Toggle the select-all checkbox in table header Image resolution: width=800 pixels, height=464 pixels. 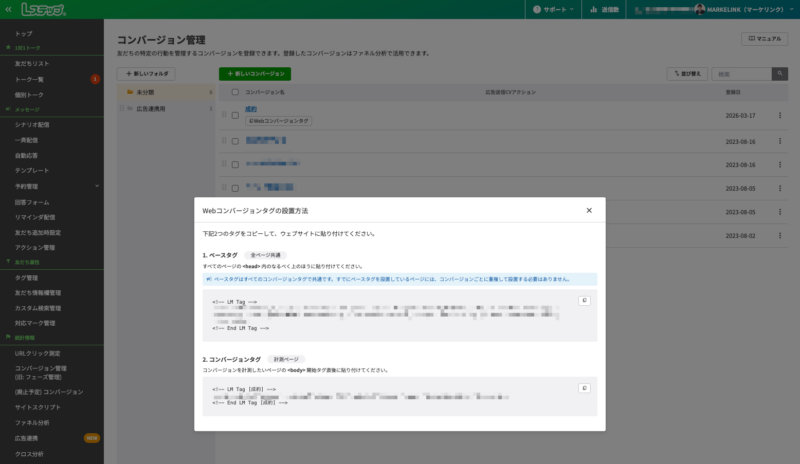(235, 92)
